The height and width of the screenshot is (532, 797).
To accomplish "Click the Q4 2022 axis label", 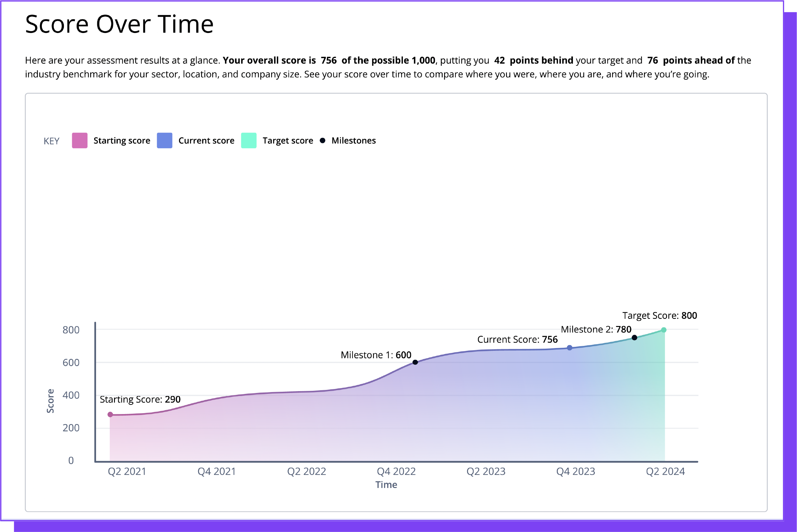I will tap(396, 471).
